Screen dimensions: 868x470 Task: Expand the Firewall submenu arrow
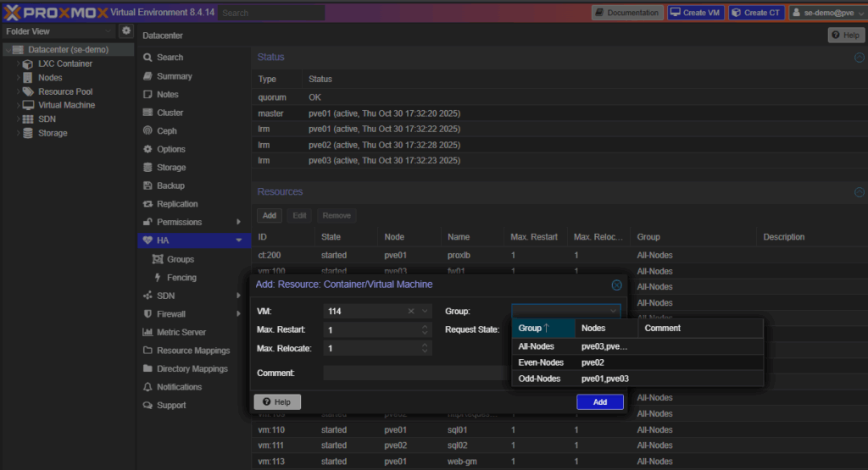click(x=238, y=314)
